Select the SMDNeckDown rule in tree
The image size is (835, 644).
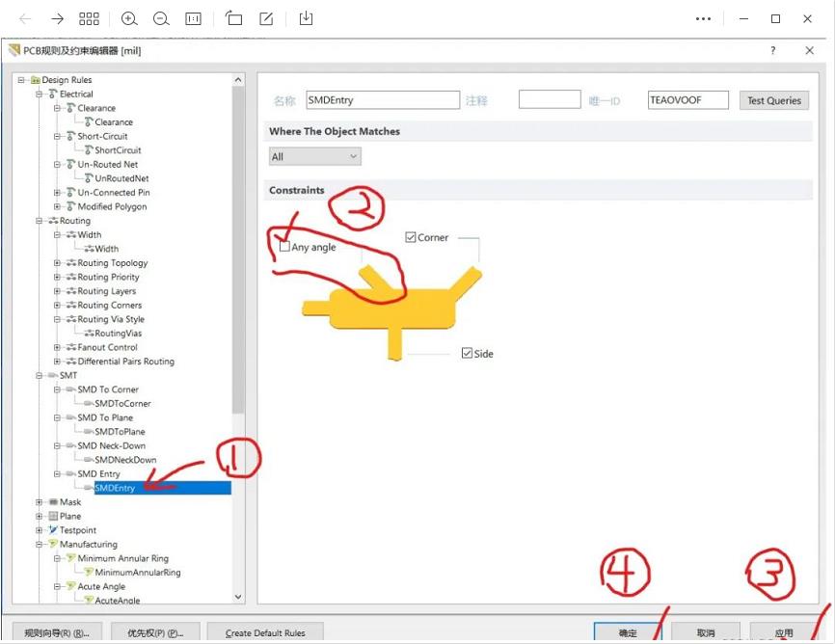[124, 460]
